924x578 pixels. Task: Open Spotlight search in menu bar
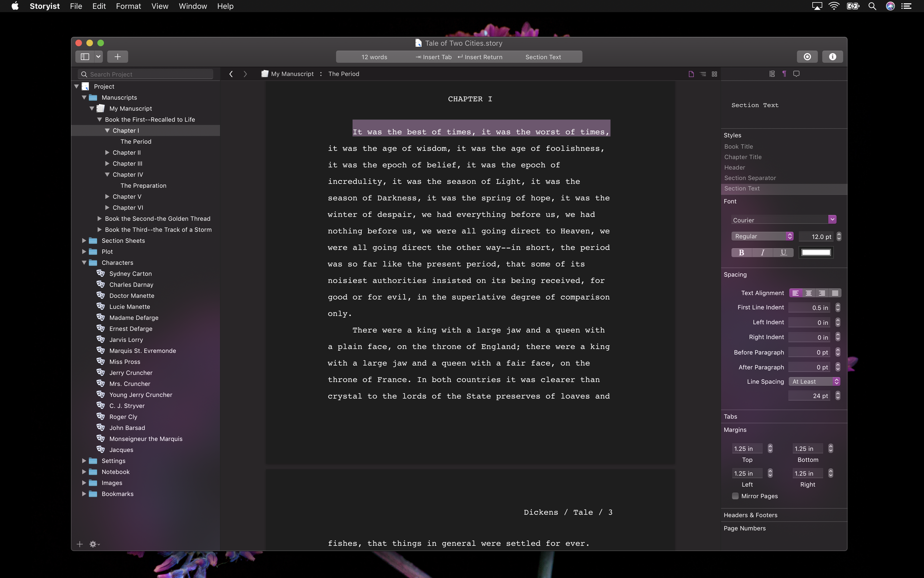coord(872,6)
